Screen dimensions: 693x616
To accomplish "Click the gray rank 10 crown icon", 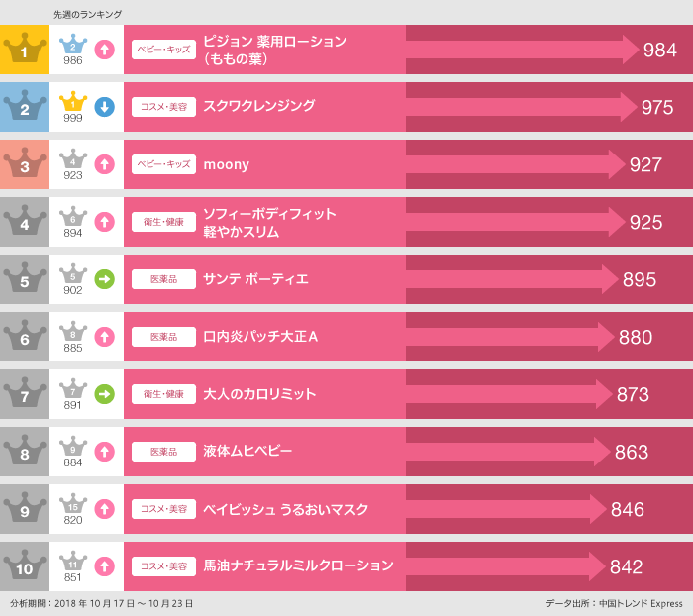I will click(25, 566).
